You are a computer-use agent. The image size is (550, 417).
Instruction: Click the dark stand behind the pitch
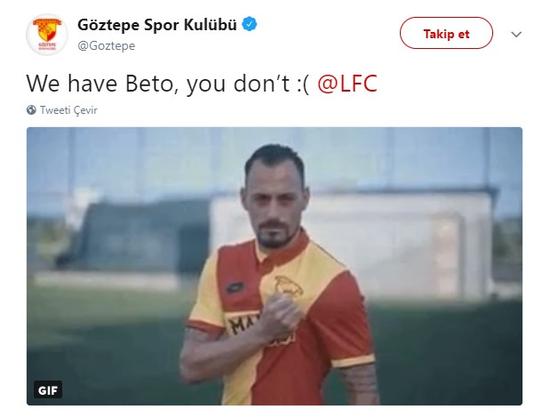click(133, 237)
